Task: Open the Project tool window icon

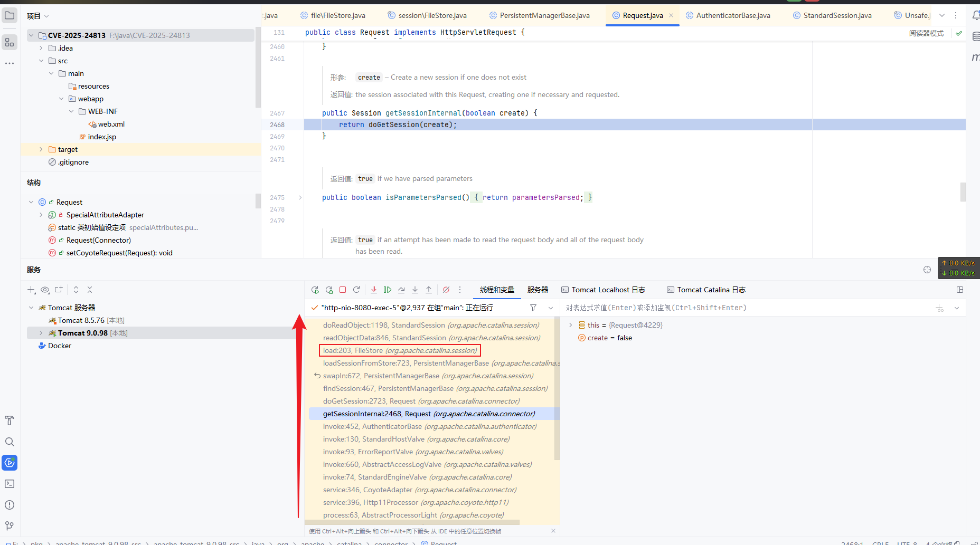Action: [10, 15]
